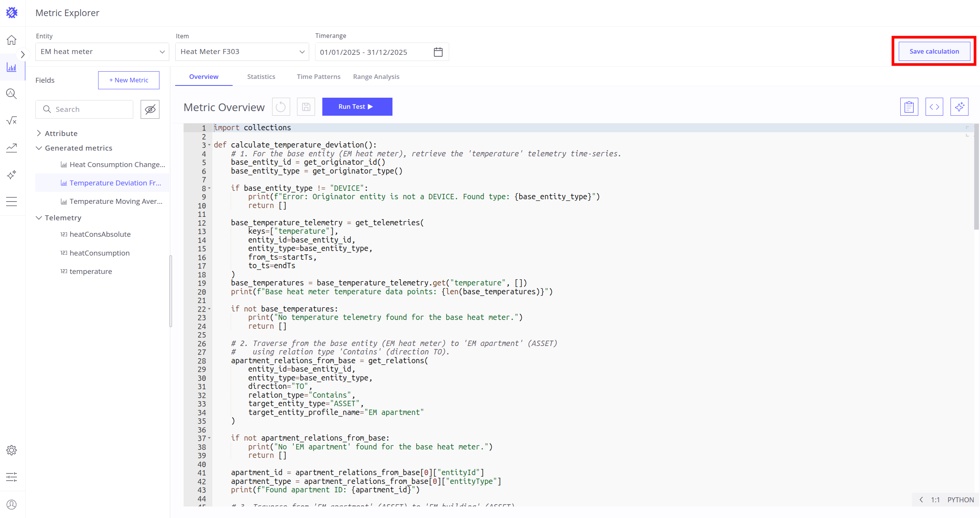Click the Run Test button
The image size is (980, 518).
(x=357, y=107)
